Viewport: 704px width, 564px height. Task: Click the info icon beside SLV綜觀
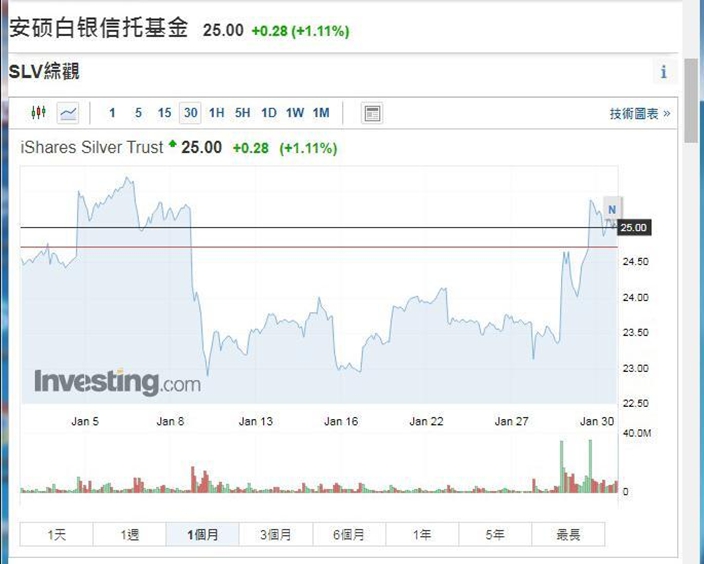tap(664, 72)
